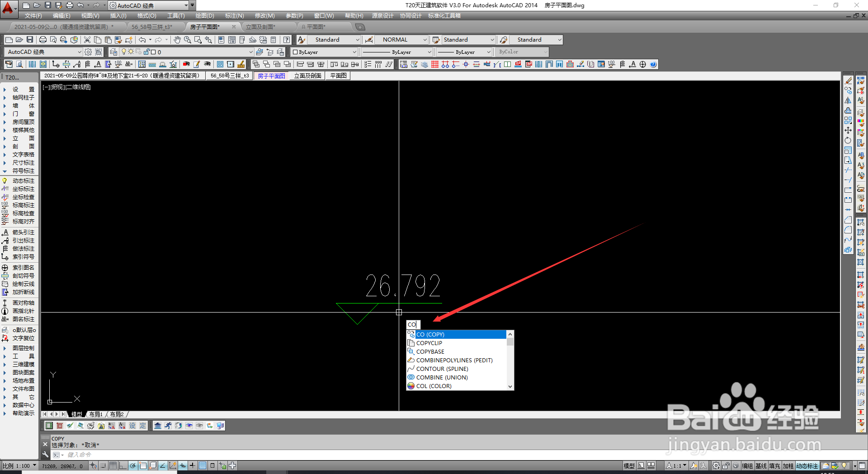
Task: Click the Save icon in toolbar
Action: (x=30, y=40)
